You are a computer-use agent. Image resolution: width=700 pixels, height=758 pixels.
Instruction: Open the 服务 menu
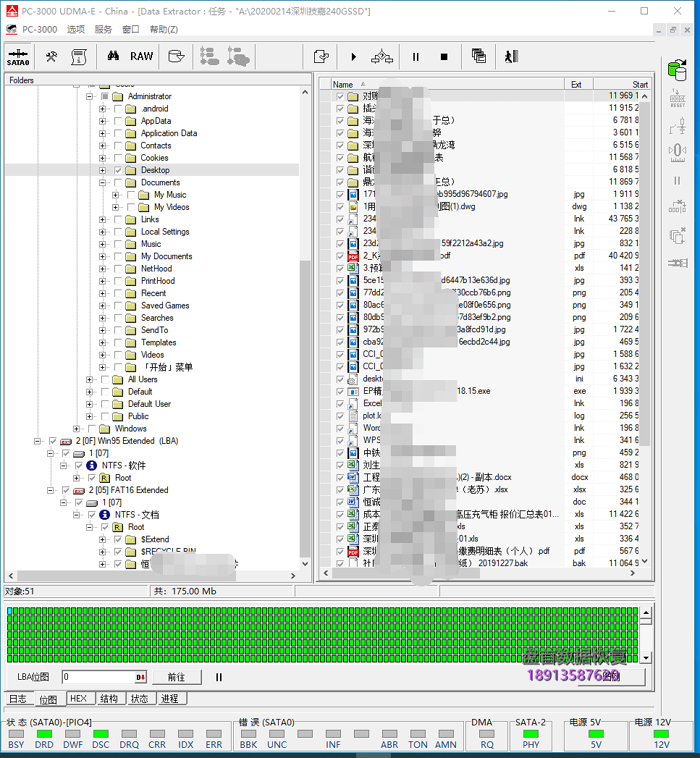103,30
